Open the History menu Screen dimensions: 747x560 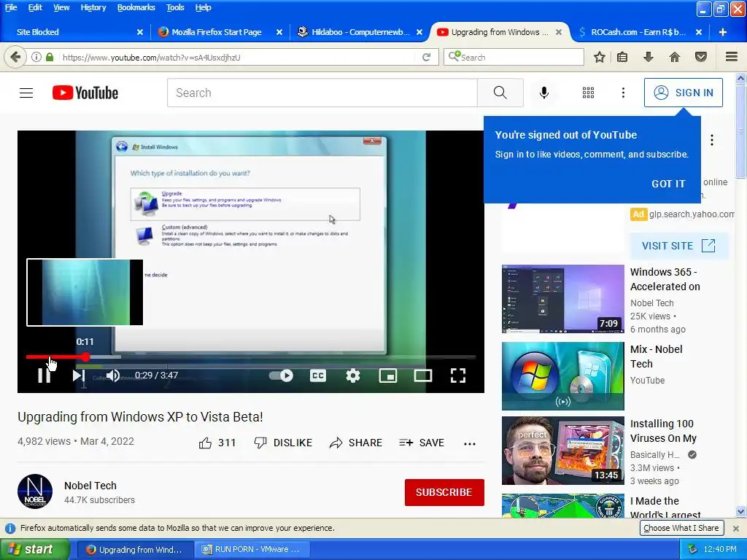[93, 7]
